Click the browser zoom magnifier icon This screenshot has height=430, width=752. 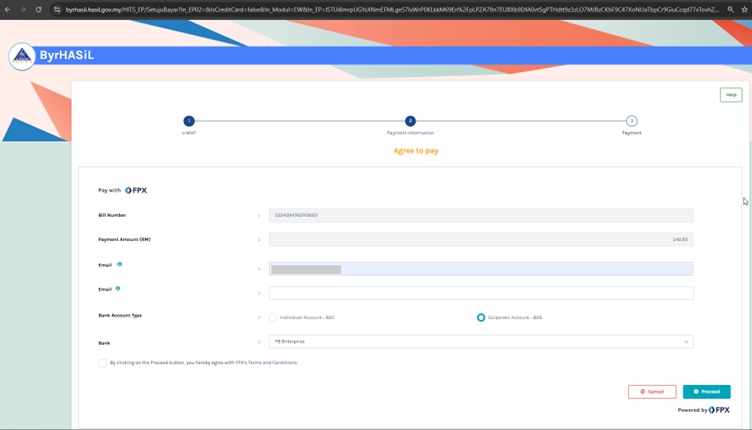[731, 9]
